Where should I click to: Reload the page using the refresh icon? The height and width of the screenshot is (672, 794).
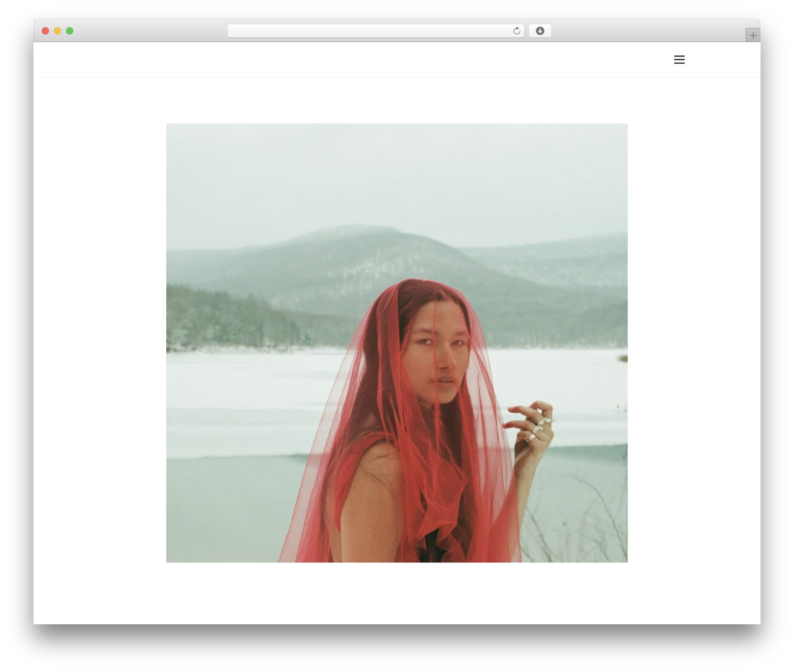(516, 31)
